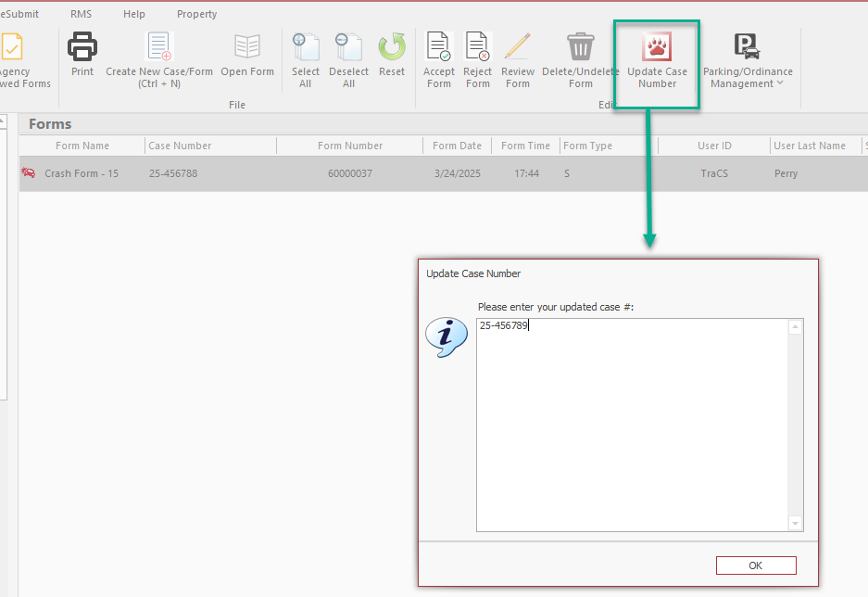Click text box scrollbar down arrow

(795, 524)
